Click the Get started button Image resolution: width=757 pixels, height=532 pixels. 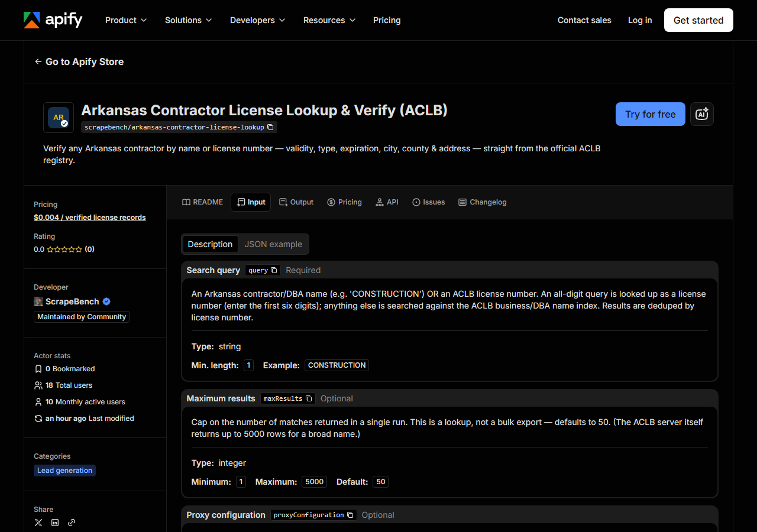coord(698,20)
